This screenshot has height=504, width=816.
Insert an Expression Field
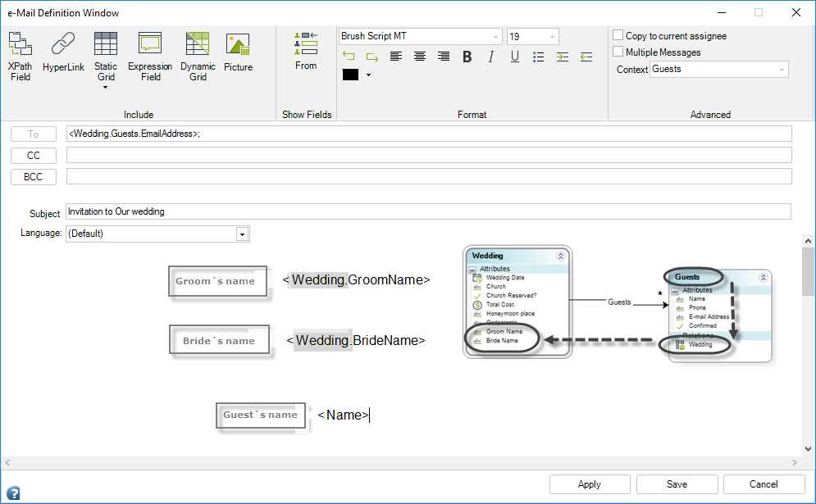point(150,57)
